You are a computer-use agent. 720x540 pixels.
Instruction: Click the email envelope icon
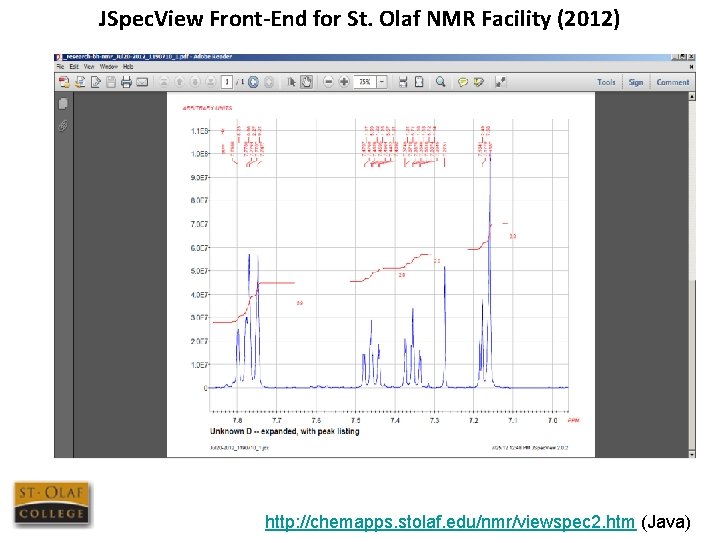point(142,82)
